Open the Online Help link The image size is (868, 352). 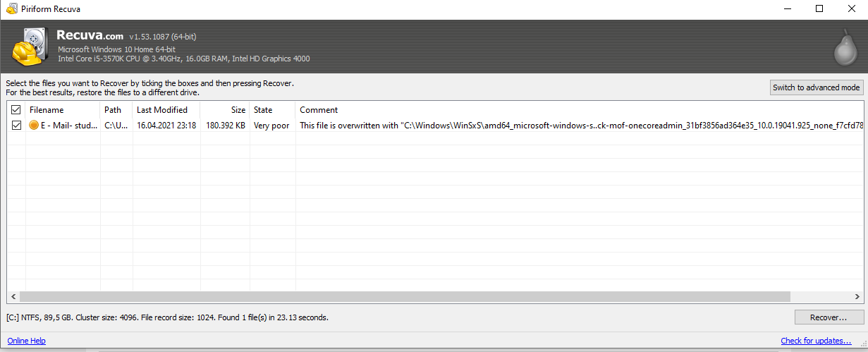(x=26, y=341)
